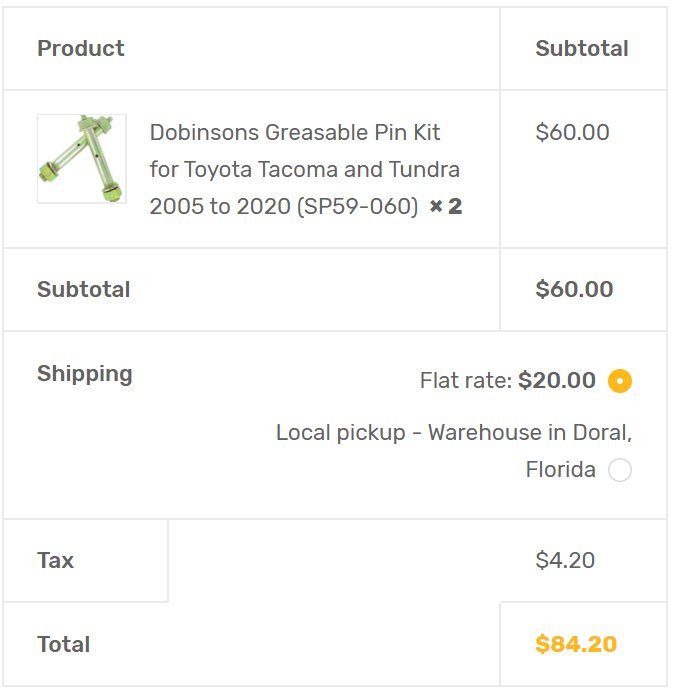
Task: Click the Subtotal row label
Action: (83, 289)
